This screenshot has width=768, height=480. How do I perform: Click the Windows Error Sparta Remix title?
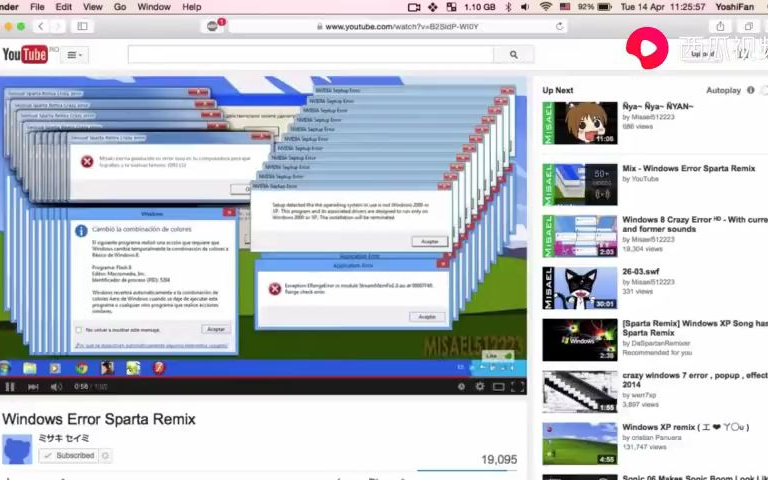(99, 419)
